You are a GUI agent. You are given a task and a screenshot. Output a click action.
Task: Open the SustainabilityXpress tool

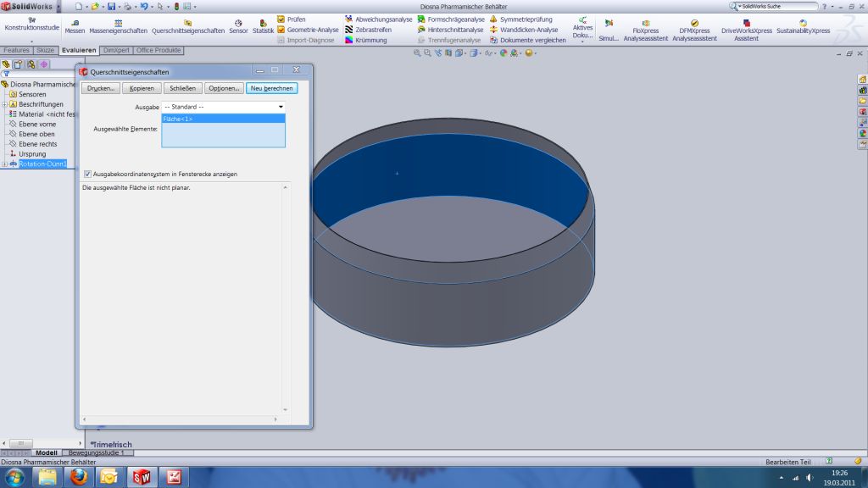803,30
